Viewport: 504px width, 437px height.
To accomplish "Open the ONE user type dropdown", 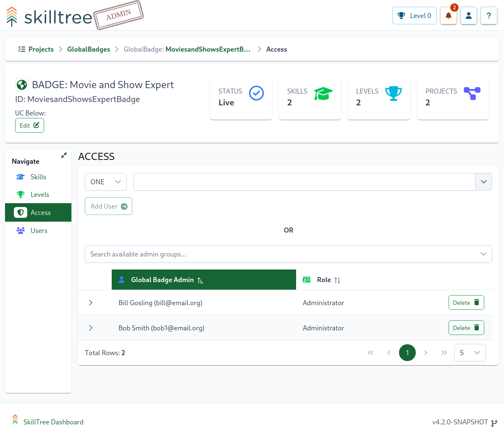I will point(105,182).
